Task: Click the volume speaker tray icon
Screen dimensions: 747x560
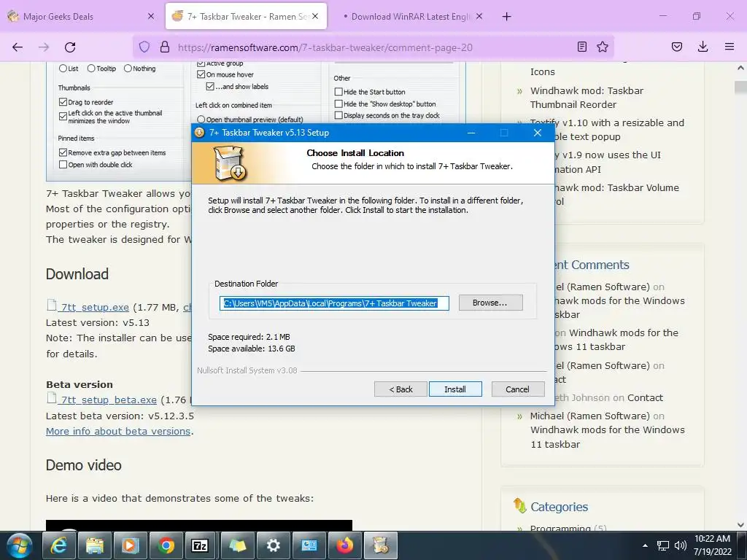Action: [x=681, y=545]
